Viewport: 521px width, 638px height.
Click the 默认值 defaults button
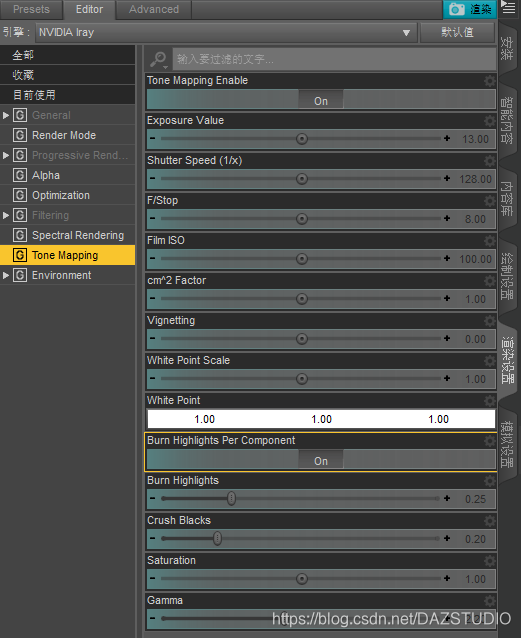[x=458, y=33]
